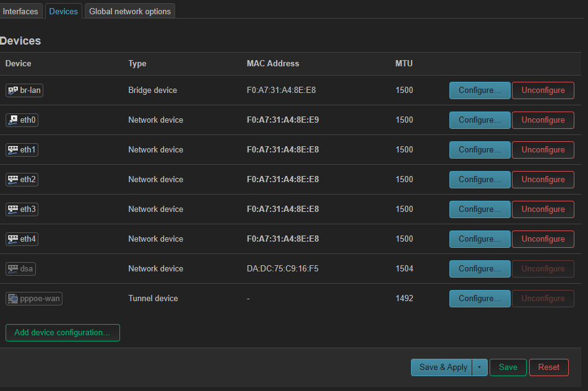Open Configure for pppoe-wan tunnel device

pos(480,299)
